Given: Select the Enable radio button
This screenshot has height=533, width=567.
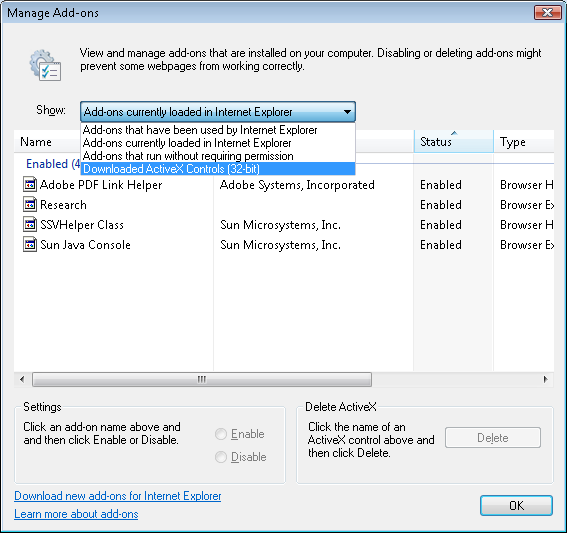Looking at the screenshot, I should pyautogui.click(x=221, y=434).
